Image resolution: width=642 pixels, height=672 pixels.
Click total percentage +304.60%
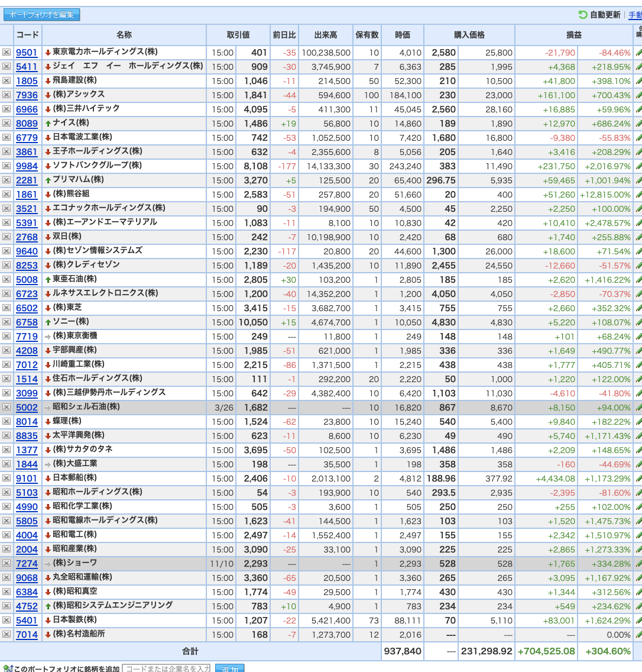coord(608,651)
